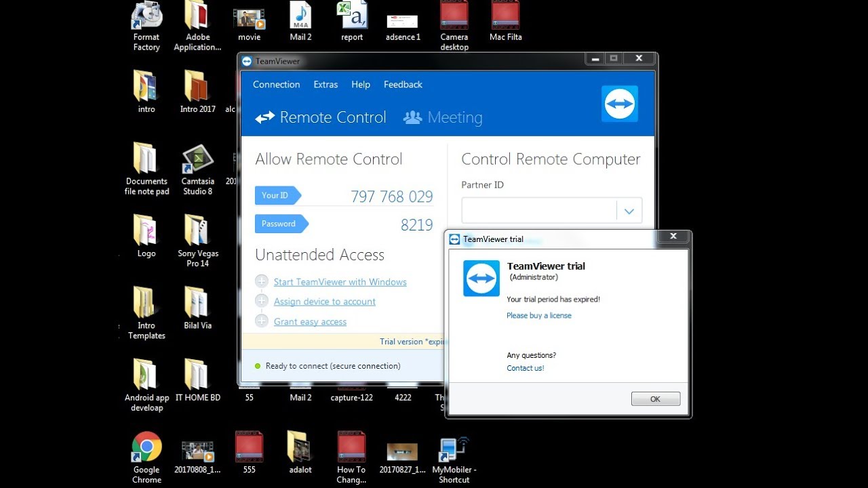Expand Grant easy access plus icon
868x488 pixels.
coord(262,321)
